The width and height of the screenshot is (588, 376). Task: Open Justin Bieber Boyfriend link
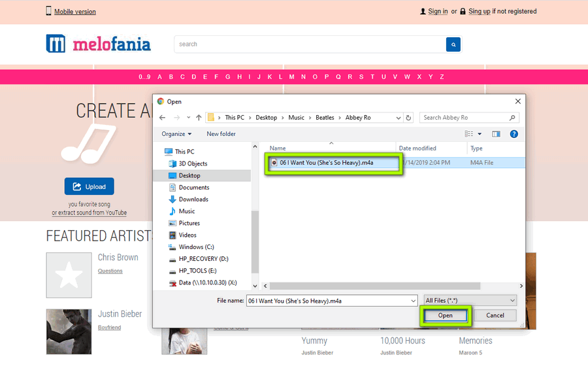pos(110,328)
